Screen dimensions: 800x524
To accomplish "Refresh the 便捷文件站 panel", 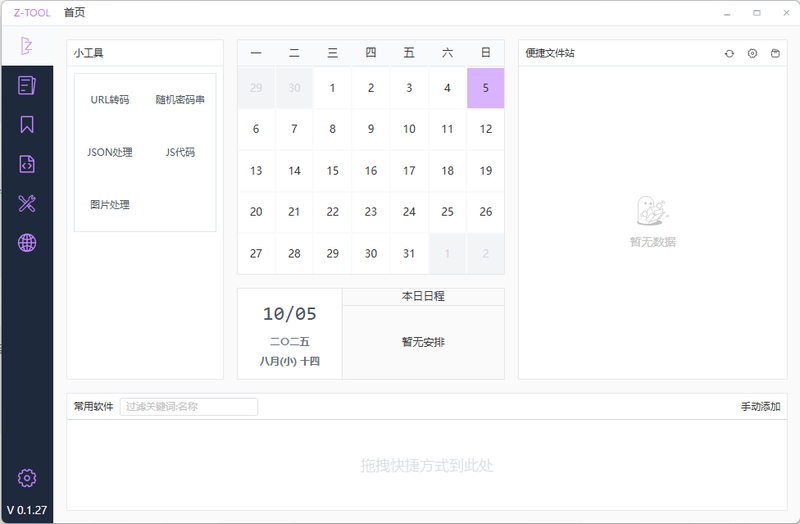I will pos(729,54).
